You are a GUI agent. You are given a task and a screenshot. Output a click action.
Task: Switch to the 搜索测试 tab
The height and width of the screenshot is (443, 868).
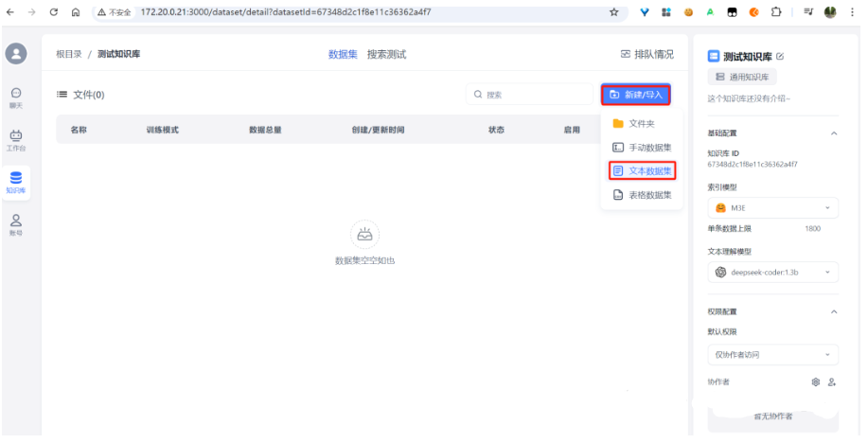point(386,54)
